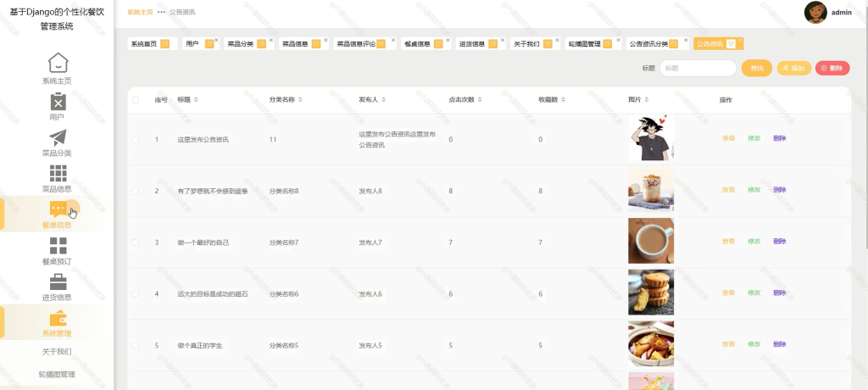Click 查看 link in row 1

(x=728, y=138)
